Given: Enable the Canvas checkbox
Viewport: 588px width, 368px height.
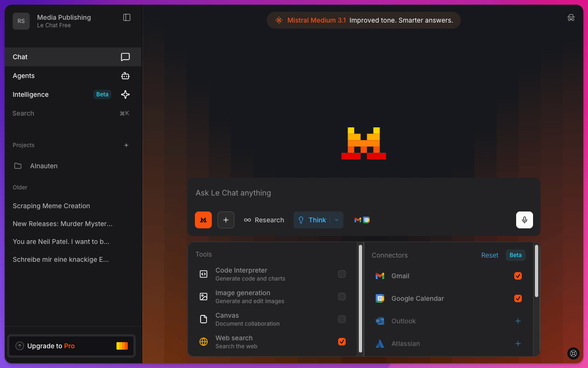Looking at the screenshot, I should tap(342, 319).
